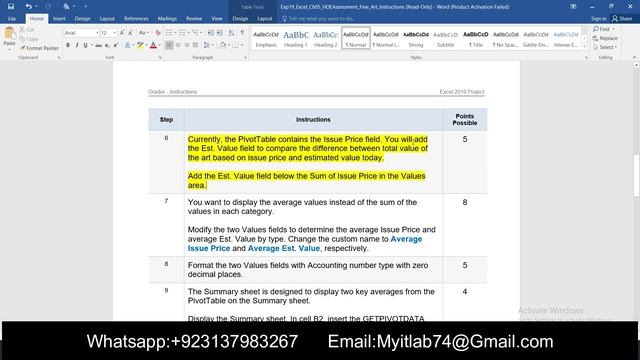Save the document from the title bar

tap(11, 7)
